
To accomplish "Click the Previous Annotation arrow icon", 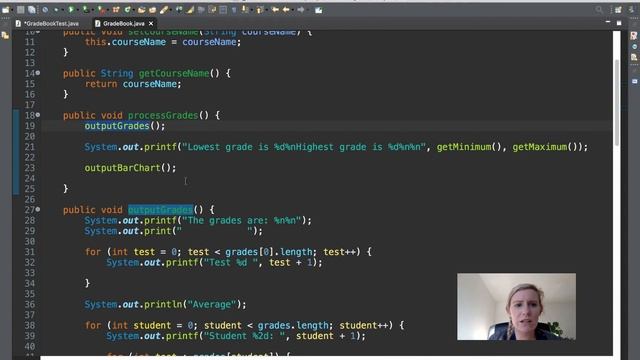I will tap(260, 10).
